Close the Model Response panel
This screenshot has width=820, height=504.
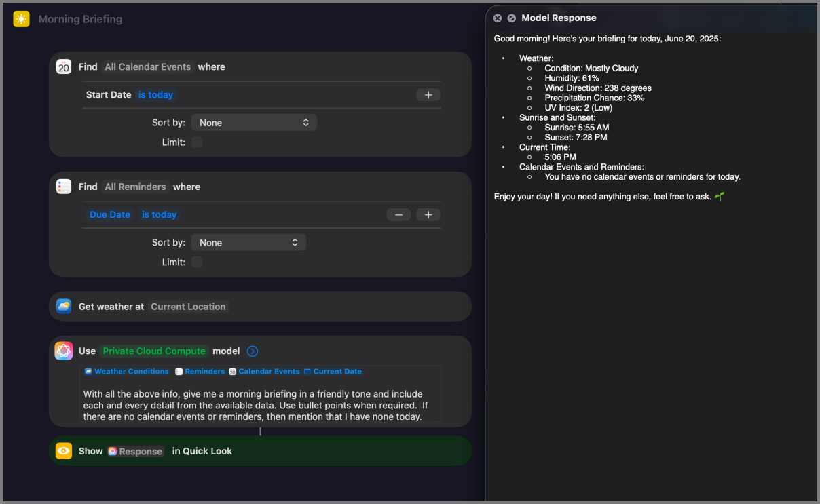coord(498,18)
